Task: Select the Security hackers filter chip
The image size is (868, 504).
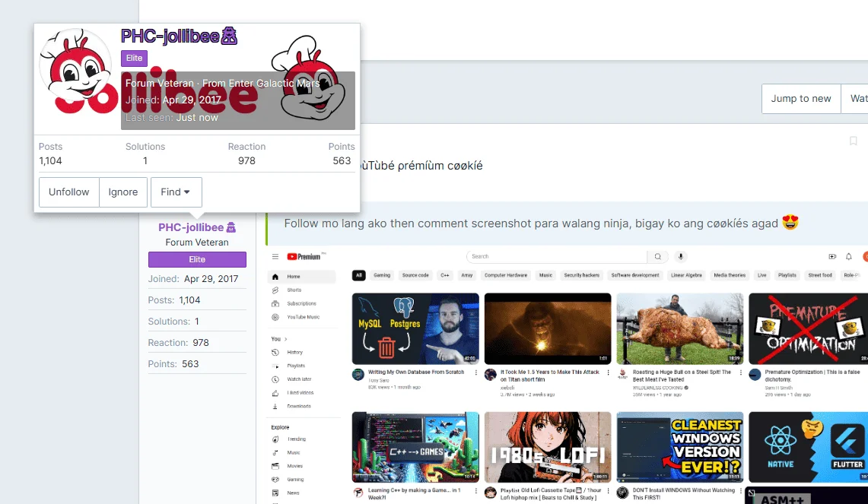Action: 582,275
